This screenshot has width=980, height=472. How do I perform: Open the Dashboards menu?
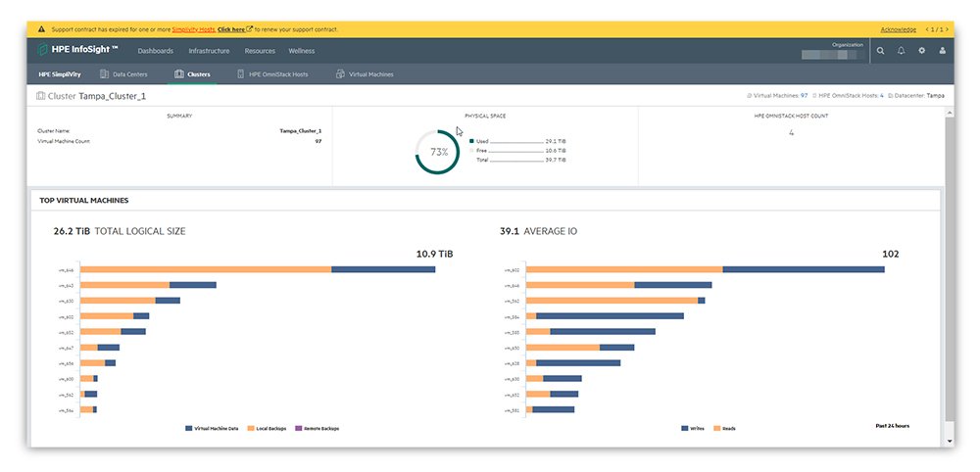point(155,51)
